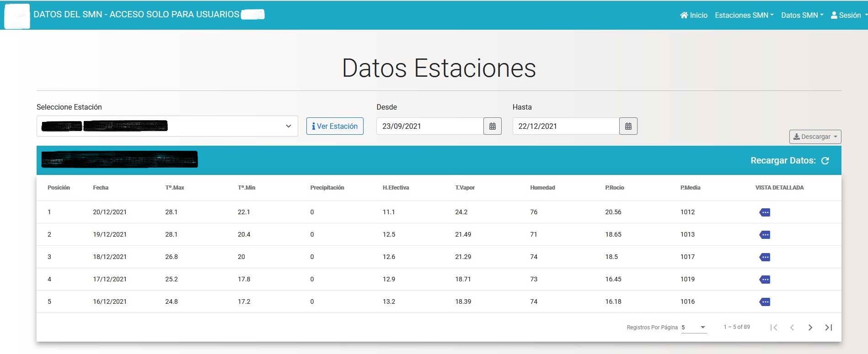Expand the Seleccione Estación dropdown
The width and height of the screenshot is (868, 354).
(x=288, y=126)
